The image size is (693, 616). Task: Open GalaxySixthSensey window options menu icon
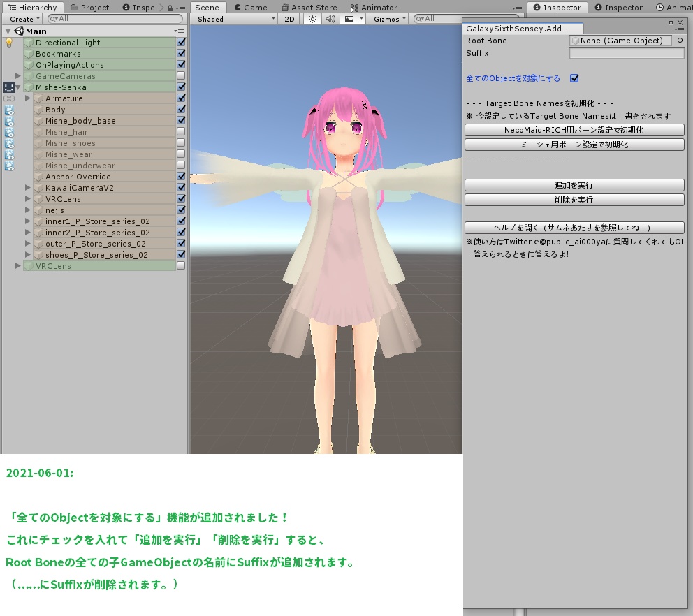click(x=679, y=29)
